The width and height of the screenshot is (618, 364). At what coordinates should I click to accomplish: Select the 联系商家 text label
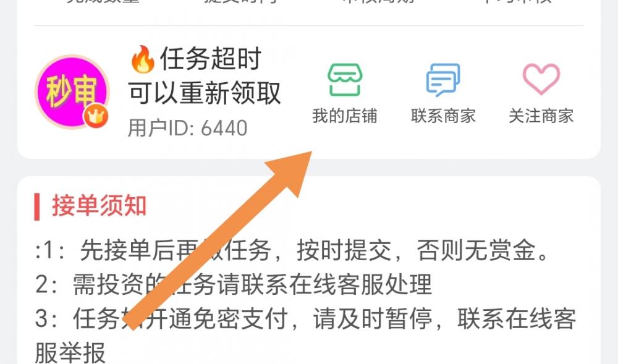tap(443, 116)
